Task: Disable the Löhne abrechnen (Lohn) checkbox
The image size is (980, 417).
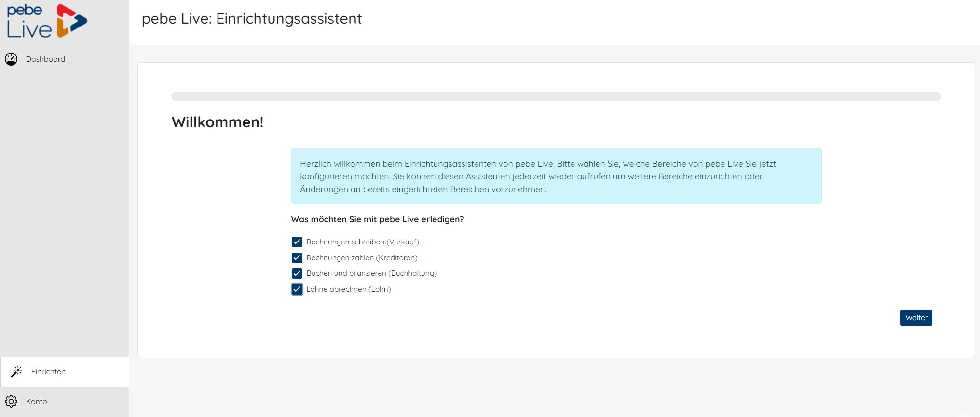Action: click(x=297, y=289)
